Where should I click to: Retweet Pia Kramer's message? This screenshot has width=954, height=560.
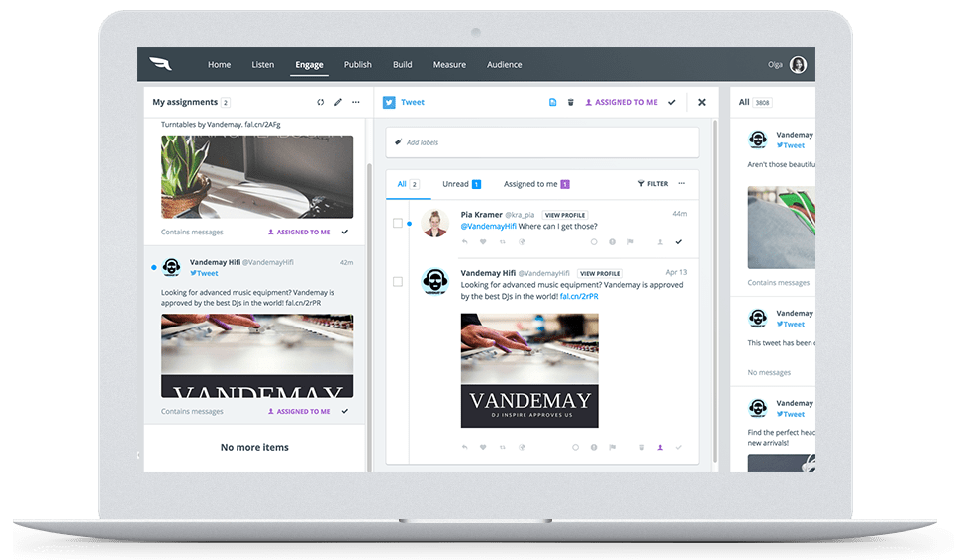tap(503, 242)
